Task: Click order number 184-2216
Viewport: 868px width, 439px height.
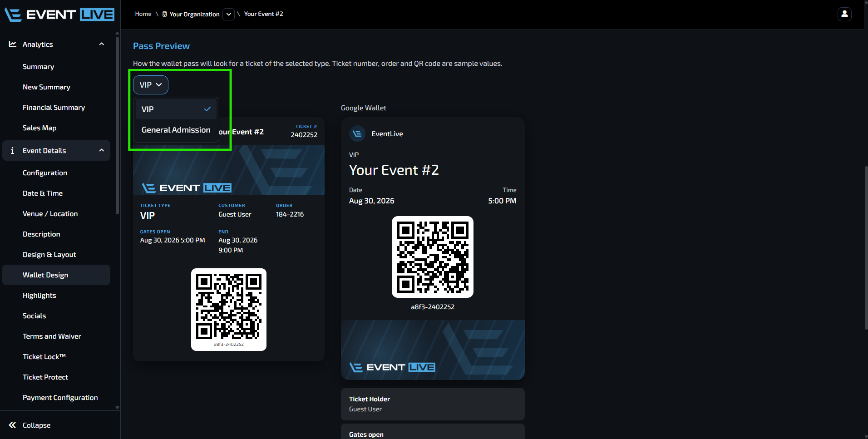Action: 290,214
